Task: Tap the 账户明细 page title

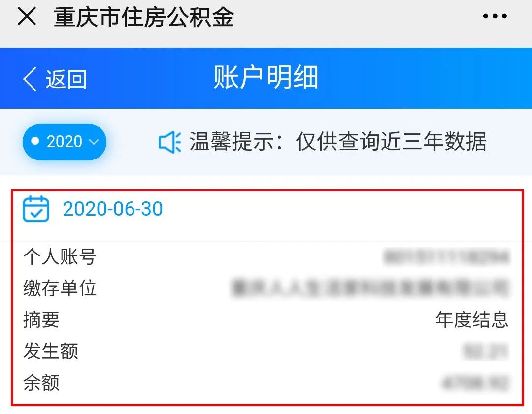Action: point(266,78)
